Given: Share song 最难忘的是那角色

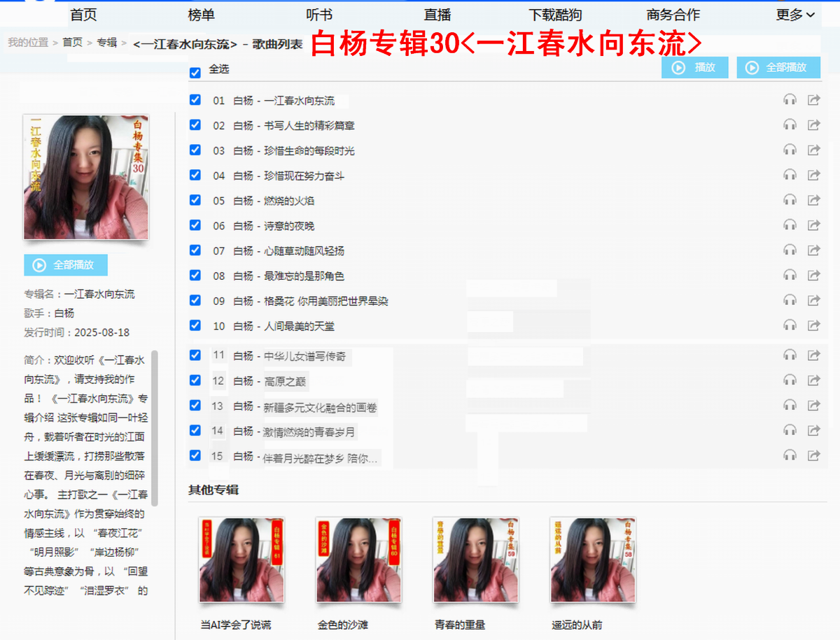Looking at the screenshot, I should (x=813, y=276).
